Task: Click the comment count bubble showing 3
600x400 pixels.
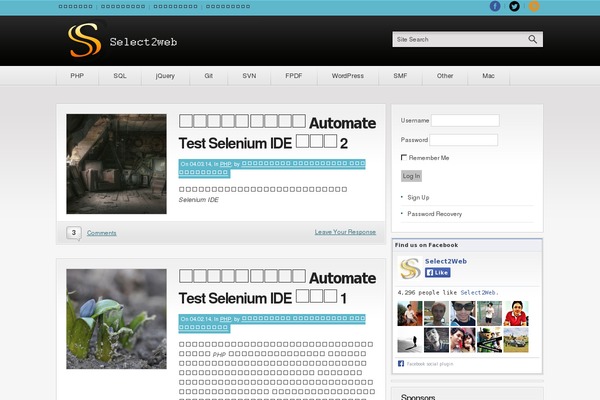Action: coord(73,233)
